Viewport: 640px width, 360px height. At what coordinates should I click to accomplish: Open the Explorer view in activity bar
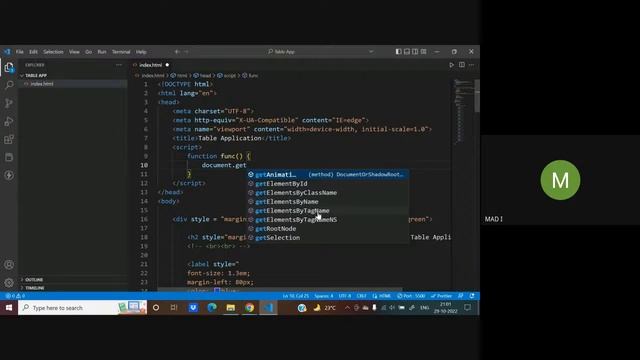coord(9,67)
